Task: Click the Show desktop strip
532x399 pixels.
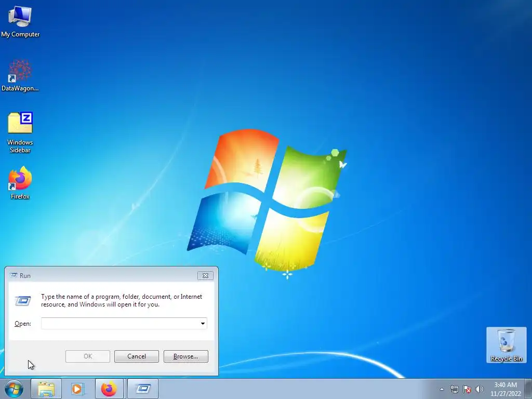Action: pos(528,389)
